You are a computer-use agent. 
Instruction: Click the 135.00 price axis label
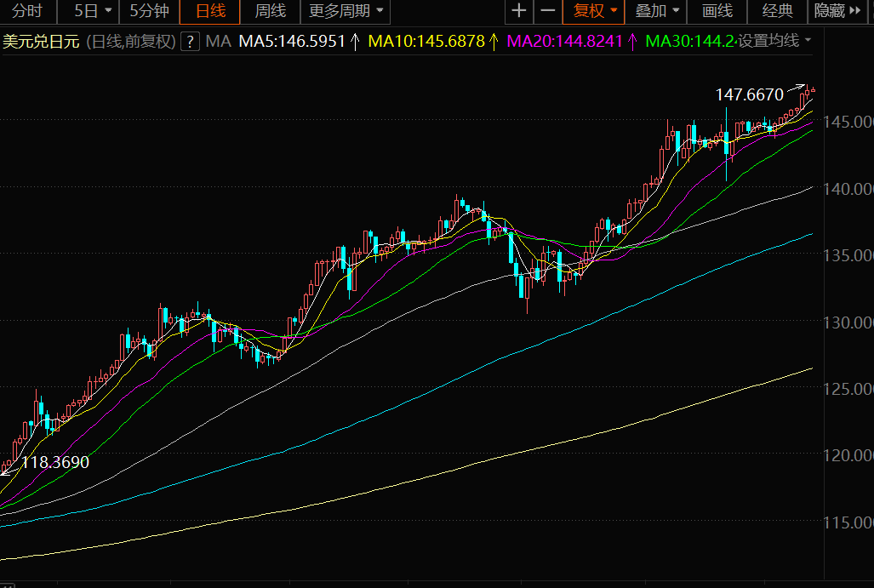[x=848, y=255]
